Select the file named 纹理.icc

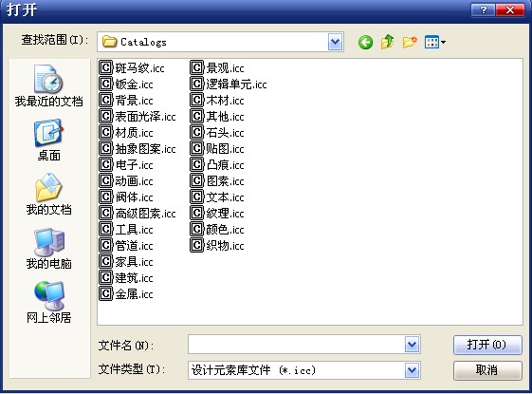[x=217, y=213]
